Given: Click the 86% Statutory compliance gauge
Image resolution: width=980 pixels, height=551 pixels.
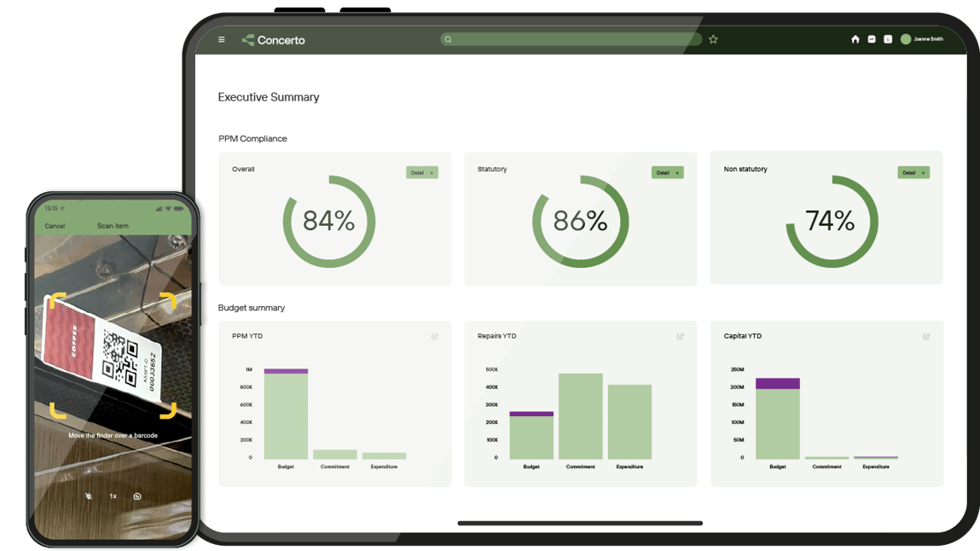Looking at the screenshot, I should pos(581,221).
